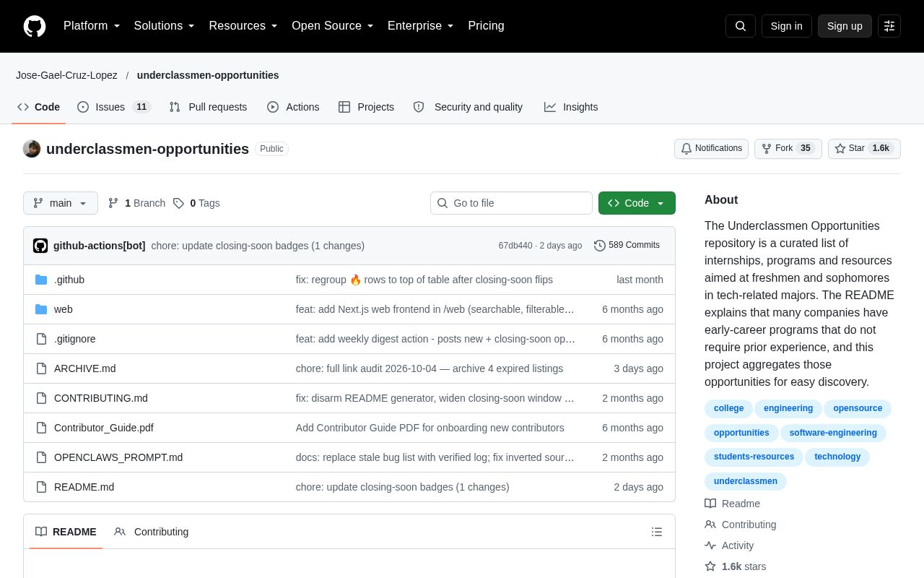This screenshot has height=578, width=924.
Task: Expand the Solutions menu
Action: pos(164,26)
